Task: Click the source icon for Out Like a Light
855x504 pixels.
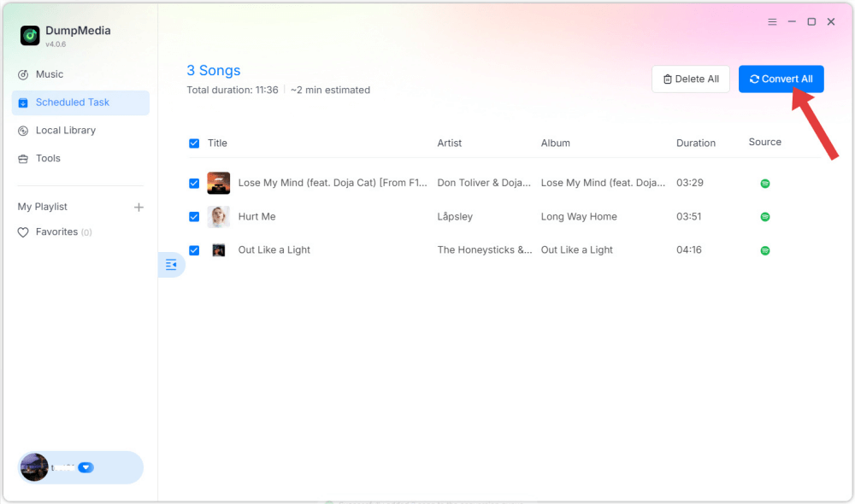Action: point(764,249)
